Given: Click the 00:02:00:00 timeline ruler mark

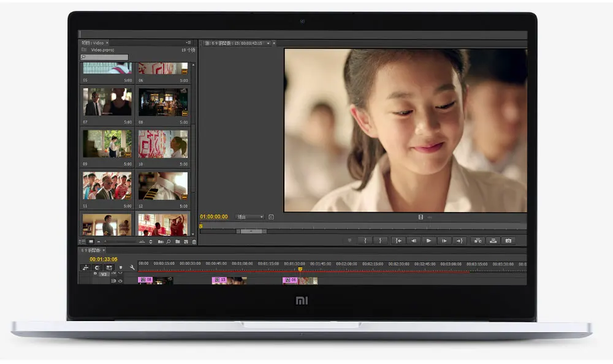Looking at the screenshot, I should pos(346,264).
